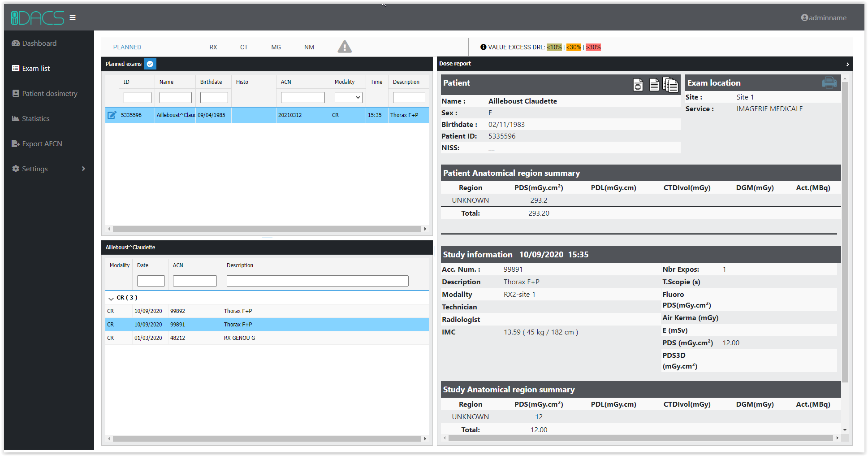Open the Modality filter dropdown
The image size is (868, 456).
(348, 97)
